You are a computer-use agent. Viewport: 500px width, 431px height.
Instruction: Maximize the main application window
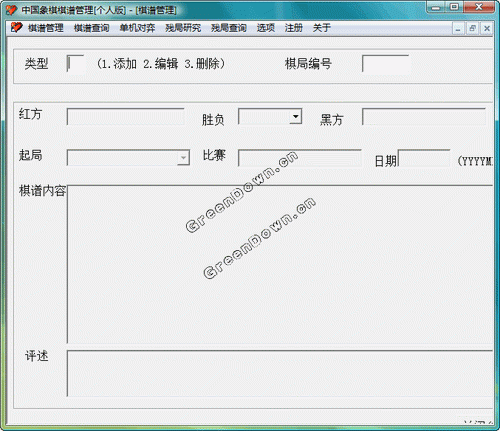click(454, 7)
